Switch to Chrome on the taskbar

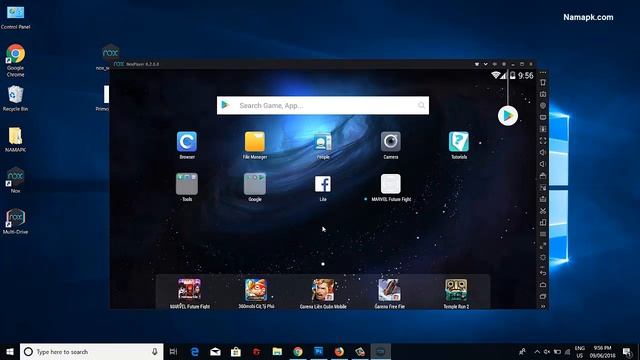click(298, 351)
